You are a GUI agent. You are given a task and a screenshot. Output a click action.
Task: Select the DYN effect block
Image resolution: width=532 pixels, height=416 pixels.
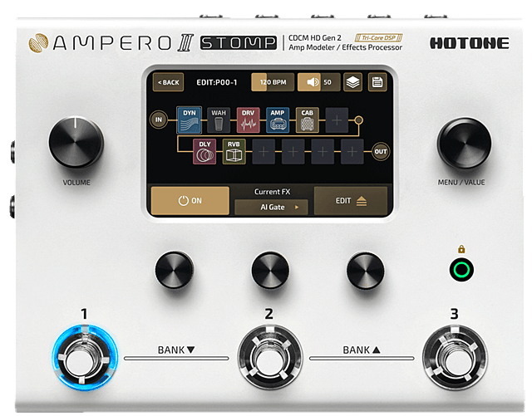point(189,120)
